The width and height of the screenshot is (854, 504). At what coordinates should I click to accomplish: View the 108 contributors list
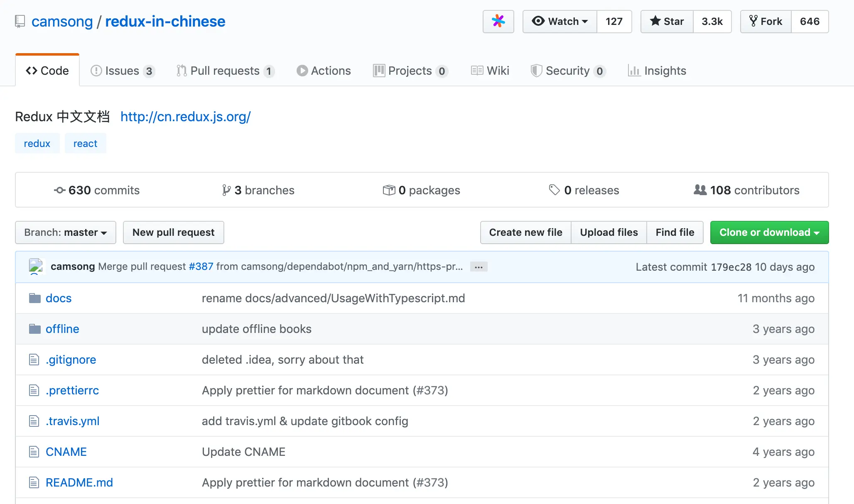click(x=746, y=190)
